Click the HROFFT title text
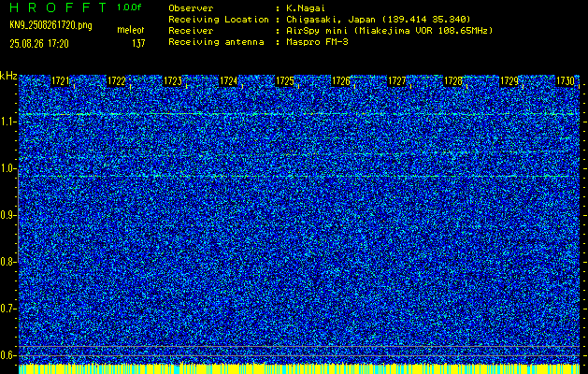 (58, 7)
